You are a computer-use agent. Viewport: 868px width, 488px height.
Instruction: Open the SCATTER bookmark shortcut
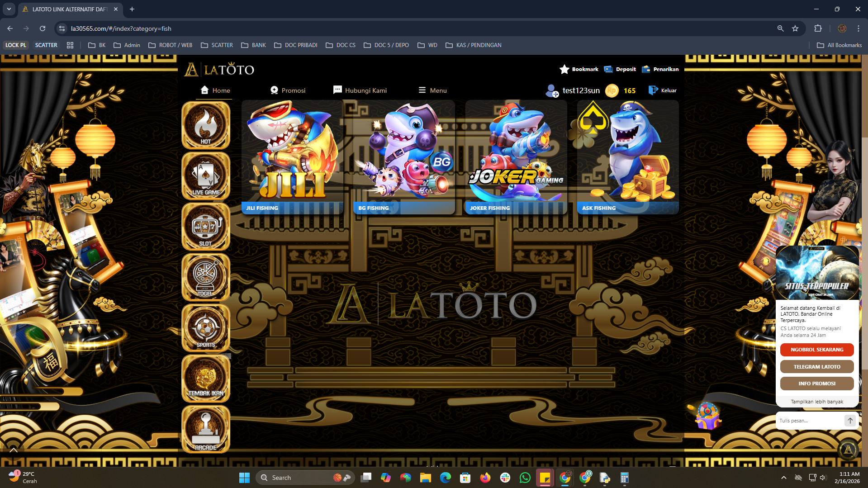[46, 45]
